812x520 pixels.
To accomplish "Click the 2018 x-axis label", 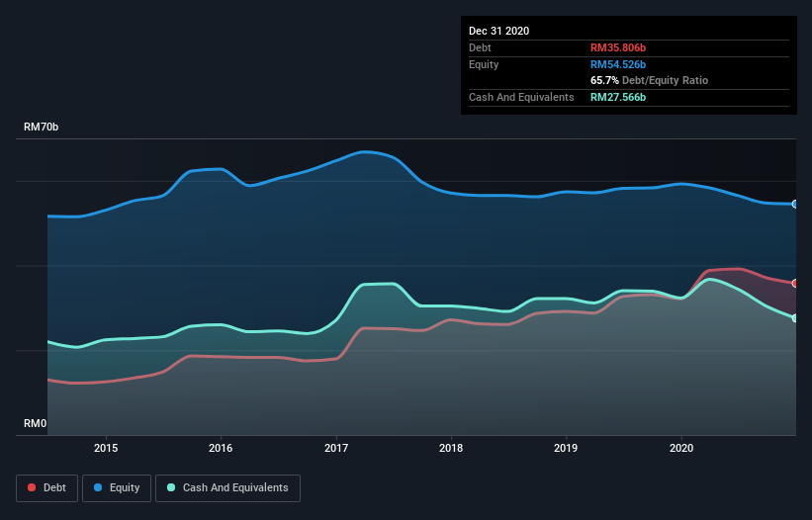I will 451,448.
